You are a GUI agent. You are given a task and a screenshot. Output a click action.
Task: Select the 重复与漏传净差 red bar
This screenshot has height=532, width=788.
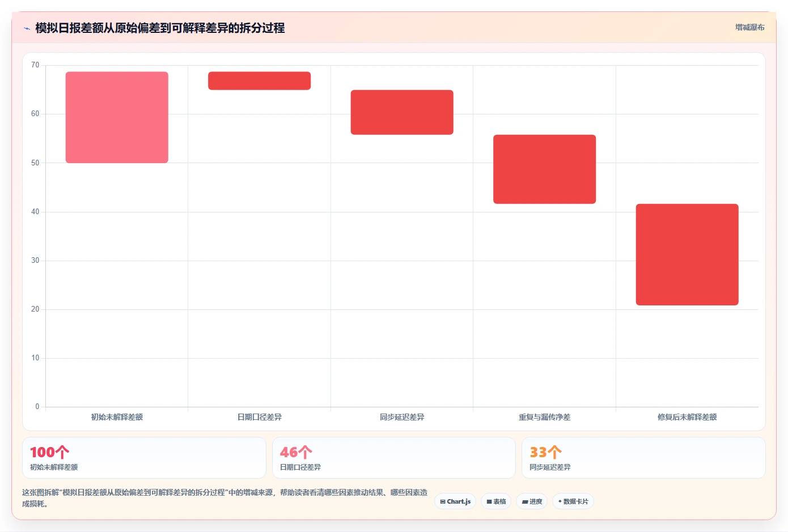(x=544, y=169)
